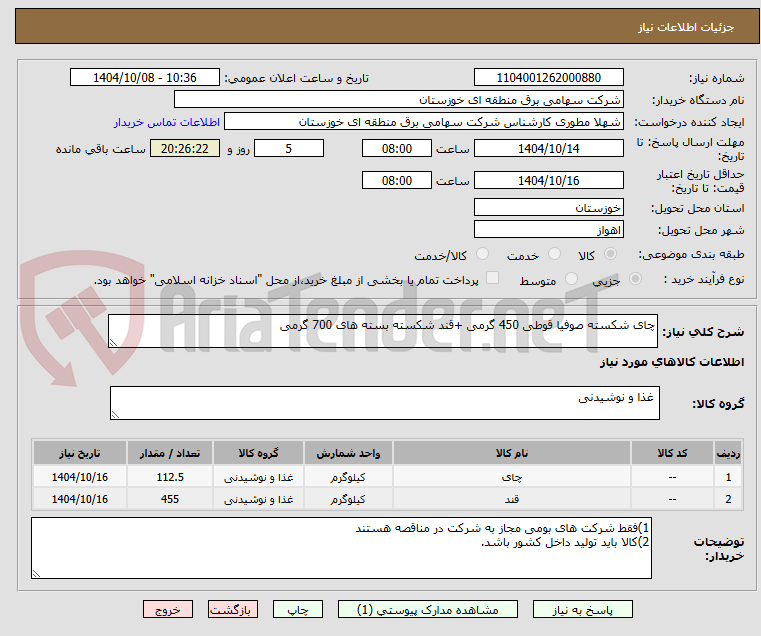Select the کالا radio button
Image resolution: width=761 pixels, height=636 pixels.
tap(611, 254)
